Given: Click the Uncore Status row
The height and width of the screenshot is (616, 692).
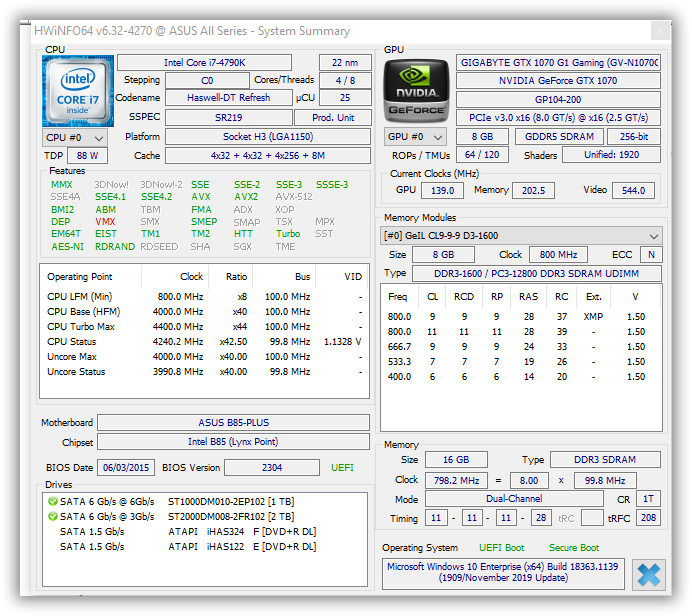Looking at the screenshot, I should (x=204, y=372).
